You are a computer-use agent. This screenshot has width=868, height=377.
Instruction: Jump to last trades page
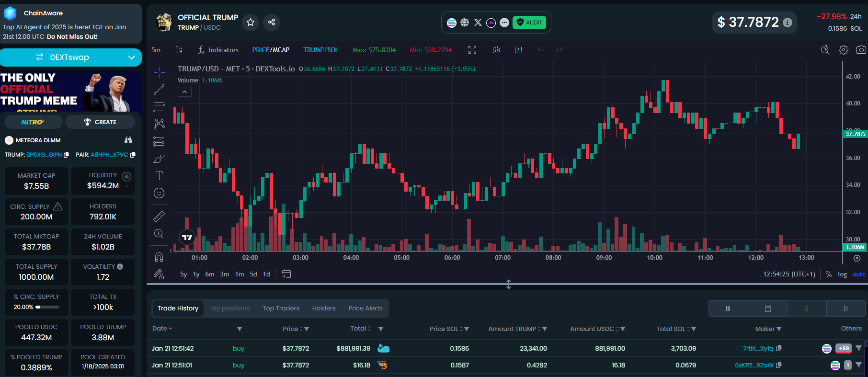click(x=846, y=308)
